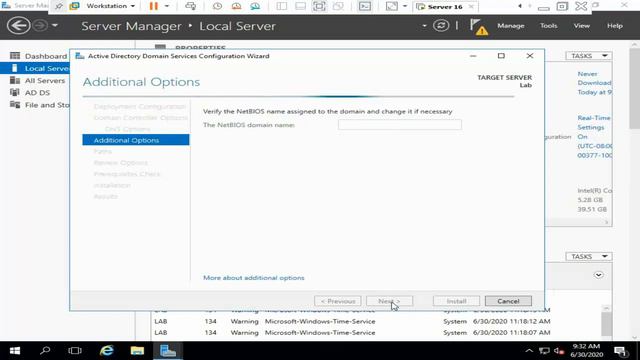Image resolution: width=640 pixels, height=360 pixels.
Task: Open the lower TASKS dropdown in Events
Action: 589,256
